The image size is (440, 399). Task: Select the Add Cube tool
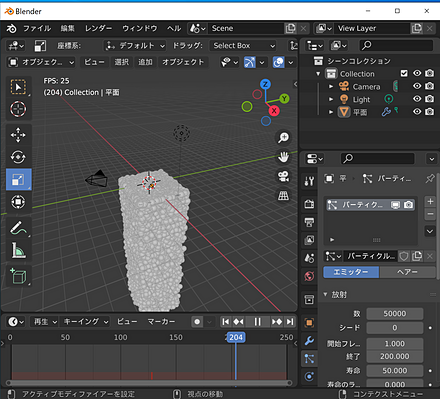point(18,276)
